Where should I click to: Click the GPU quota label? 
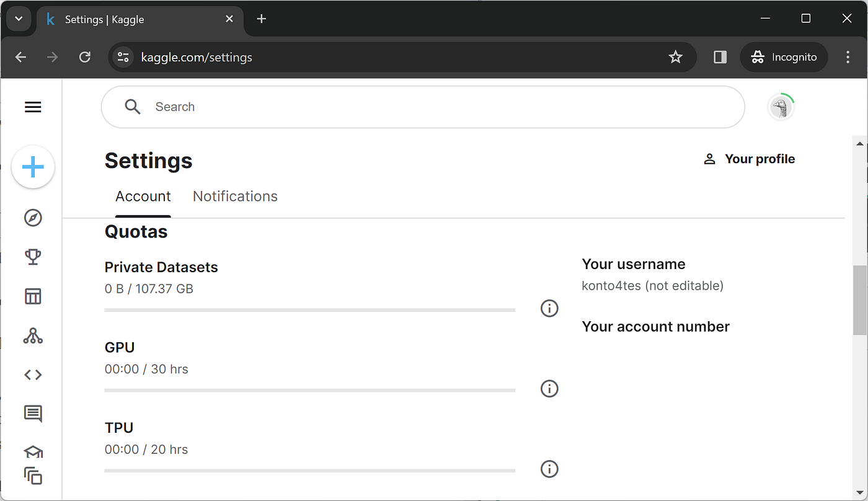(x=120, y=347)
